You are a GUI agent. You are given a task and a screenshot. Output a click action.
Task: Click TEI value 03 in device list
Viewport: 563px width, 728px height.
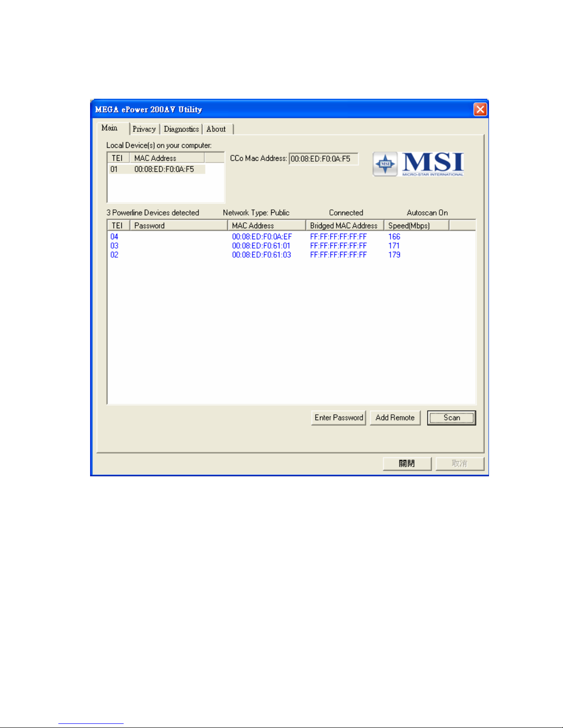point(114,246)
